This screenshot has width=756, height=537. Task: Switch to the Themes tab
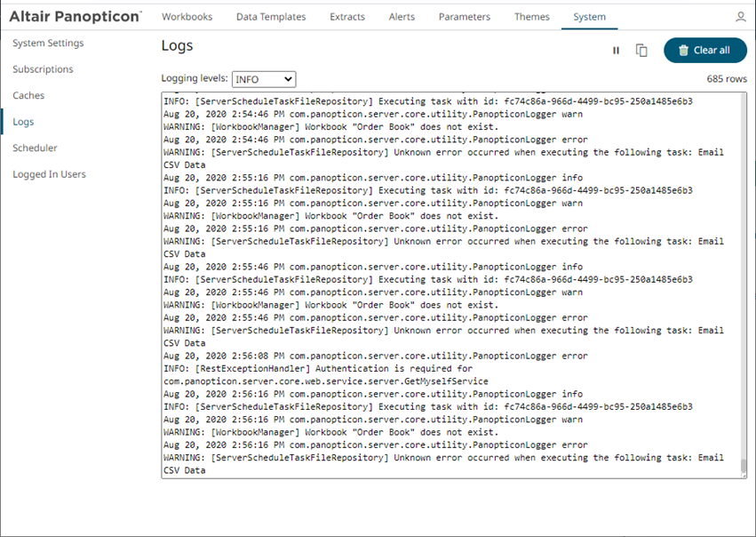pos(531,17)
